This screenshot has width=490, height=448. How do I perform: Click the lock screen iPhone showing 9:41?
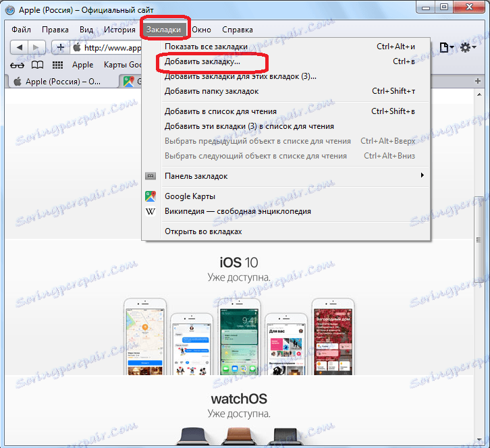pyautogui.click(x=239, y=337)
